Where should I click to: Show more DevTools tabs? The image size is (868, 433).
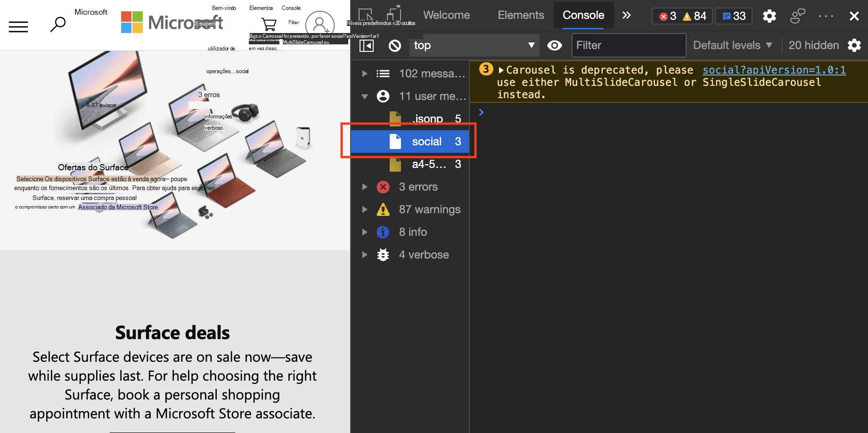(626, 15)
